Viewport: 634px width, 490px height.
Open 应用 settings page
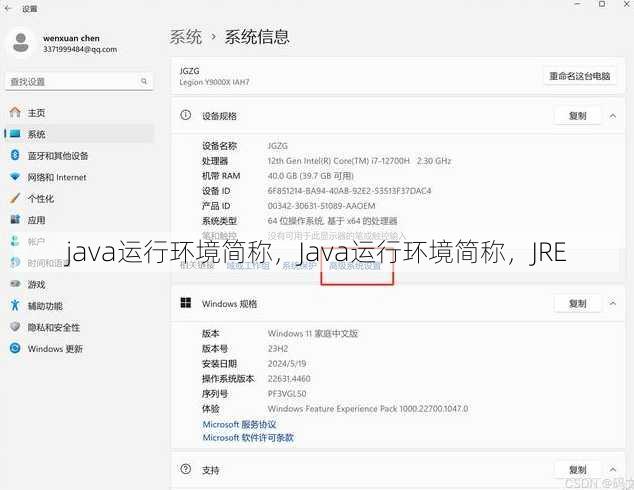pyautogui.click(x=36, y=220)
